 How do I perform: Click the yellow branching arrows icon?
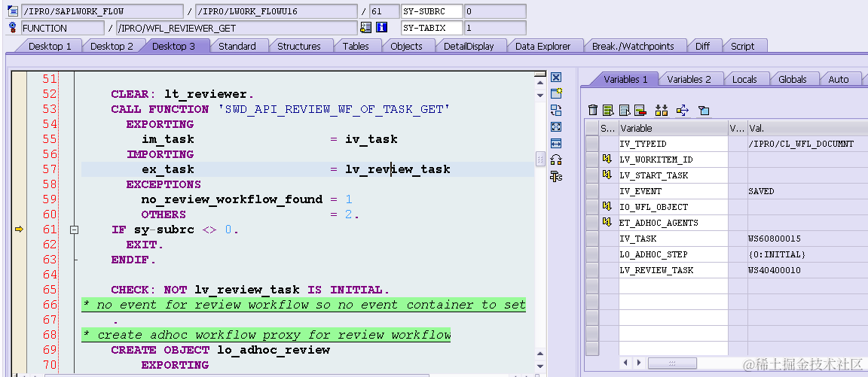(x=683, y=111)
